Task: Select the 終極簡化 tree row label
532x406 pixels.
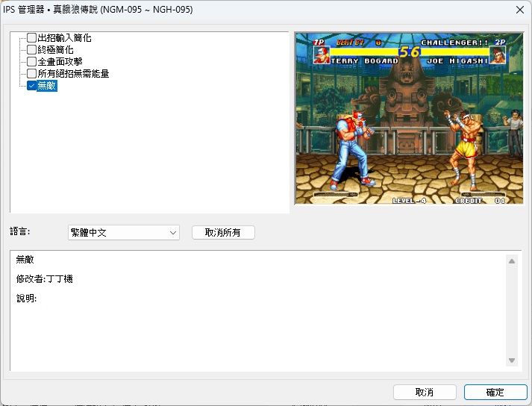Action: 55,49
